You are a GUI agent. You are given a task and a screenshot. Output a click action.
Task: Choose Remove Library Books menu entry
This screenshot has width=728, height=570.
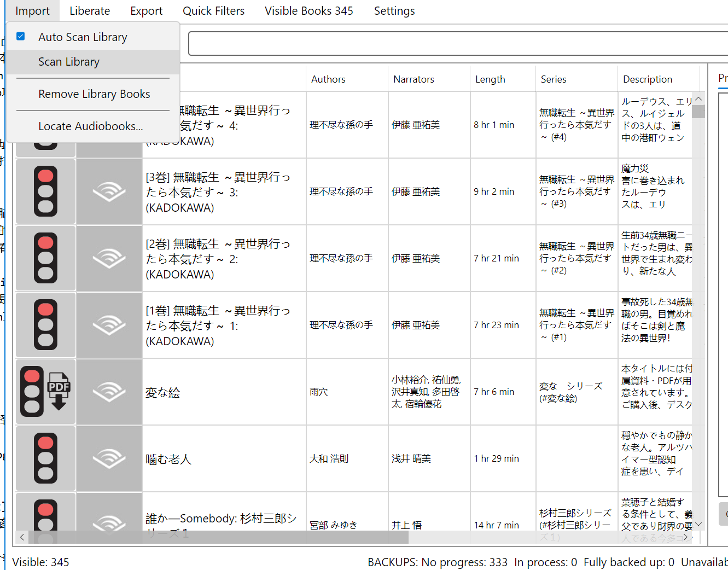[94, 94]
